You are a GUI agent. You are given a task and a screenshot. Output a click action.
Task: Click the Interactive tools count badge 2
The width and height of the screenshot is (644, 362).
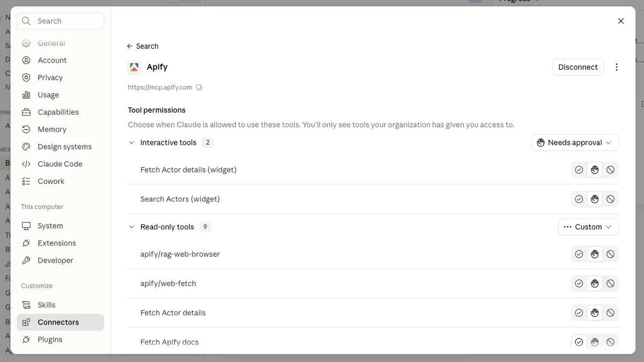(208, 143)
